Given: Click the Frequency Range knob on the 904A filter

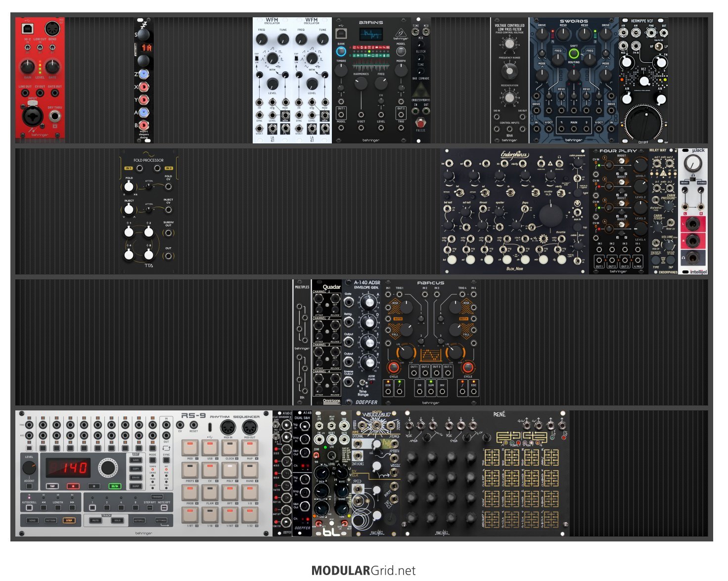Looking at the screenshot, I should click(509, 71).
